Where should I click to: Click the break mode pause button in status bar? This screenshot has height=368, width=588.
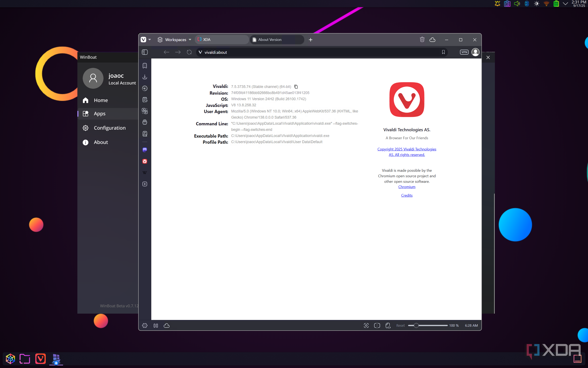click(156, 325)
